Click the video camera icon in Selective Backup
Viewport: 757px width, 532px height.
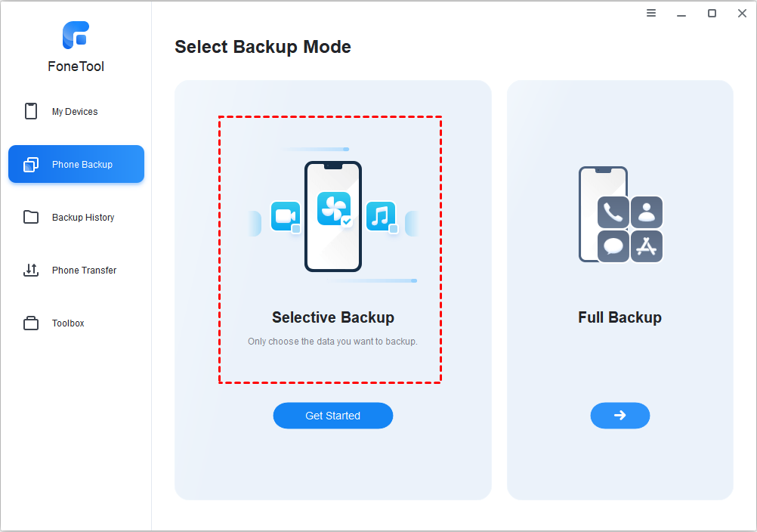(286, 216)
